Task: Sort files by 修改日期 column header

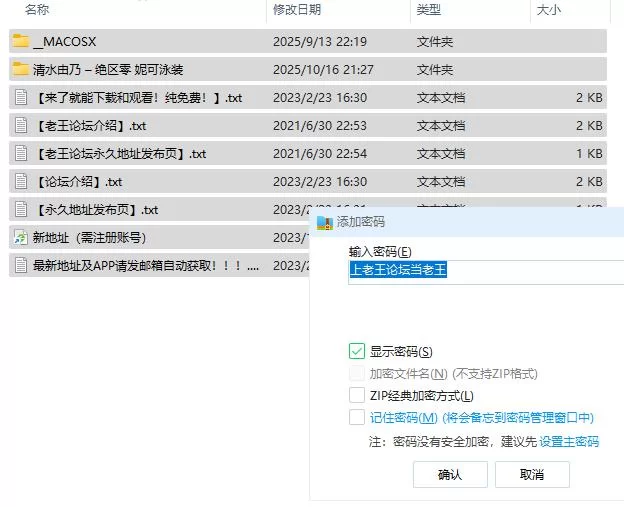Action: click(297, 10)
